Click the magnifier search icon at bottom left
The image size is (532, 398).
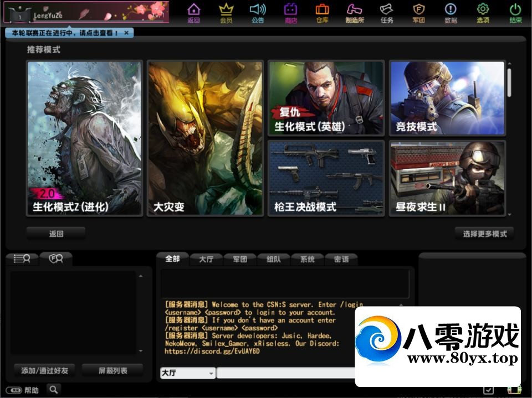coord(54,389)
